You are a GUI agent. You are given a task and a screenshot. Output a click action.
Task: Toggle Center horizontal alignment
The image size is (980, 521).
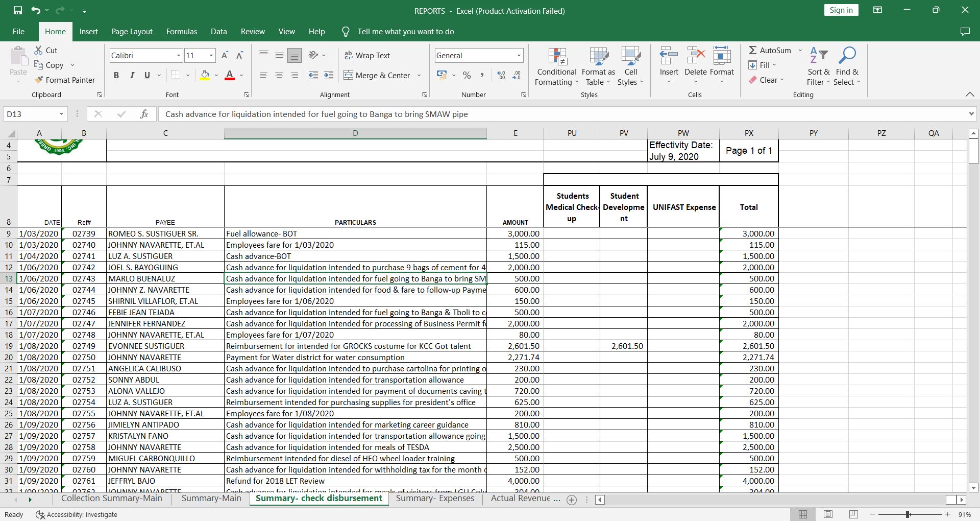[279, 75]
